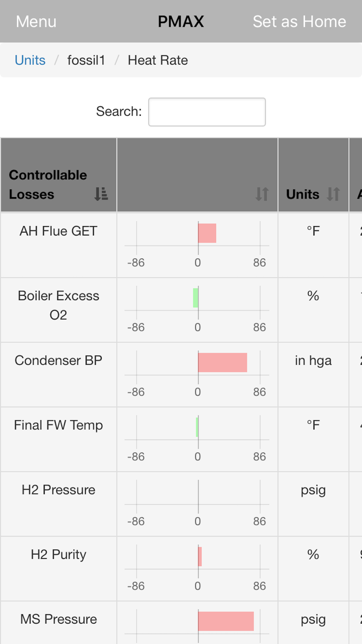Click the MS Pressure red bar
The image size is (362, 644).
(x=226, y=621)
